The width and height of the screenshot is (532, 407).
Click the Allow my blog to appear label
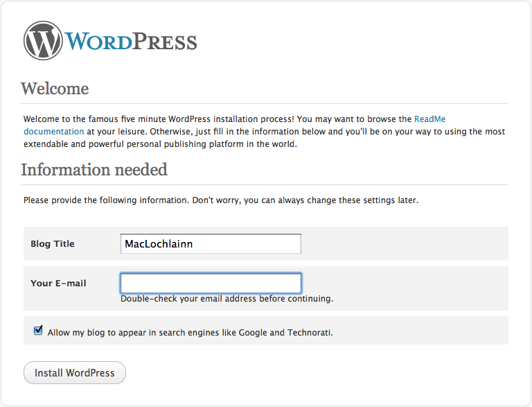(x=190, y=332)
